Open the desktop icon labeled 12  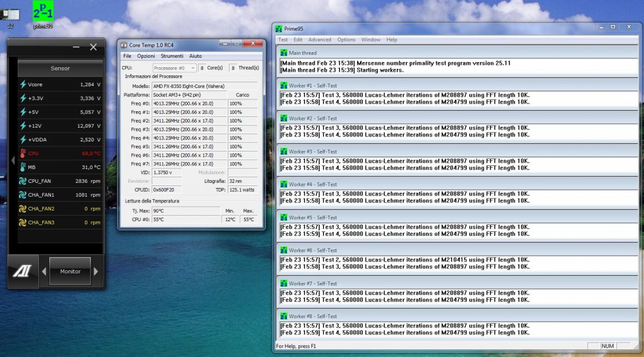click(10, 16)
